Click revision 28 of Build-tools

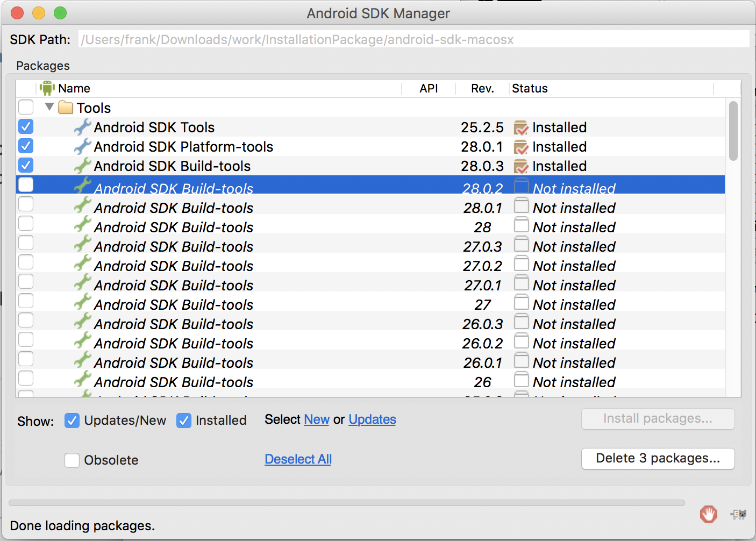click(x=482, y=227)
